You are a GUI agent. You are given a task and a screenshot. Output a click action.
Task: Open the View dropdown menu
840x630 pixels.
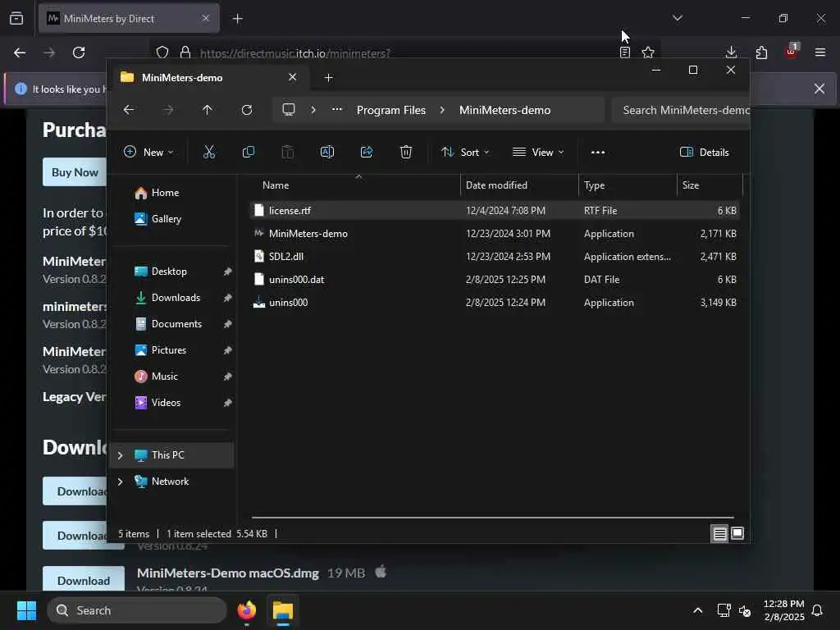538,152
